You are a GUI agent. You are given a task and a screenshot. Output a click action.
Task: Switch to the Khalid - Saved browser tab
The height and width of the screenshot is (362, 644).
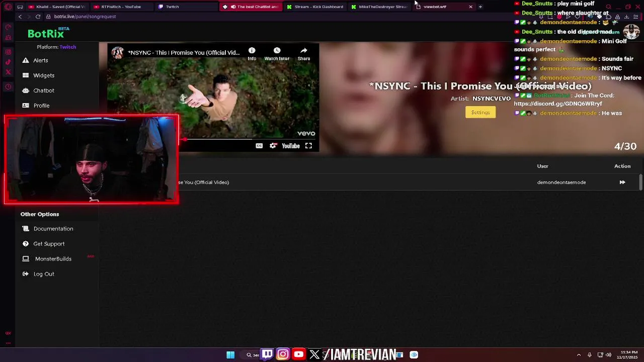tap(57, 7)
